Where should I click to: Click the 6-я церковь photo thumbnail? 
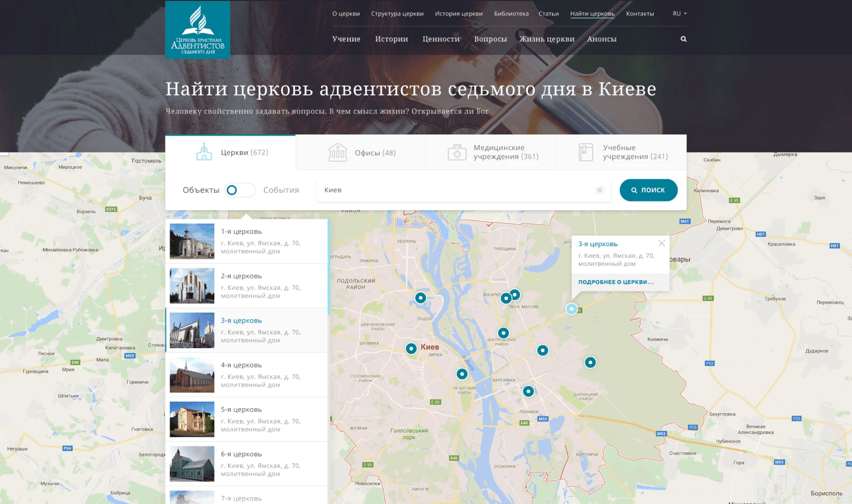click(x=192, y=464)
